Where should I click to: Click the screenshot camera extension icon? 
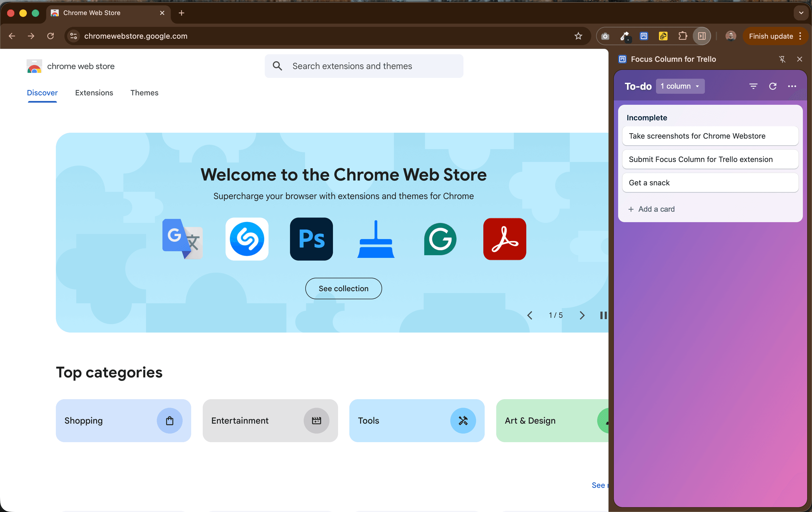pyautogui.click(x=605, y=36)
